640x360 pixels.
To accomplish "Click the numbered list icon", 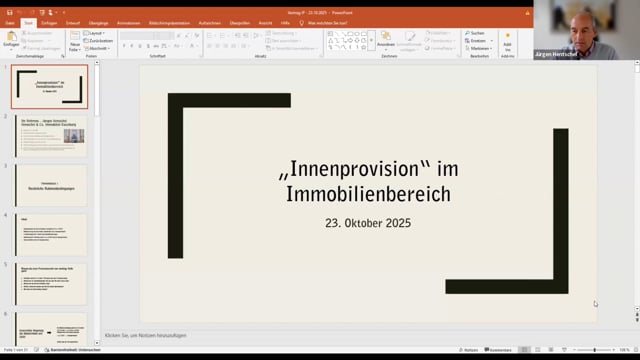I will pos(223,36).
